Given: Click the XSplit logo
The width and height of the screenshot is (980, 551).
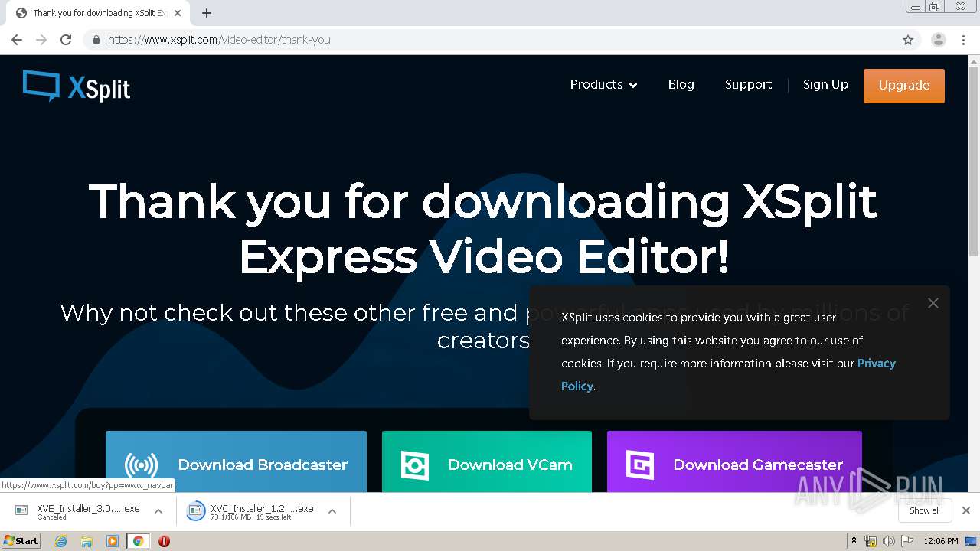Looking at the screenshot, I should tap(77, 86).
